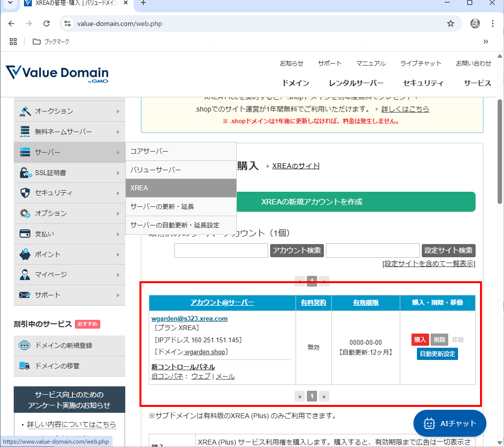504x447 pixels.
Task: Click the security shield icon in sidebar
Action: [25, 193]
